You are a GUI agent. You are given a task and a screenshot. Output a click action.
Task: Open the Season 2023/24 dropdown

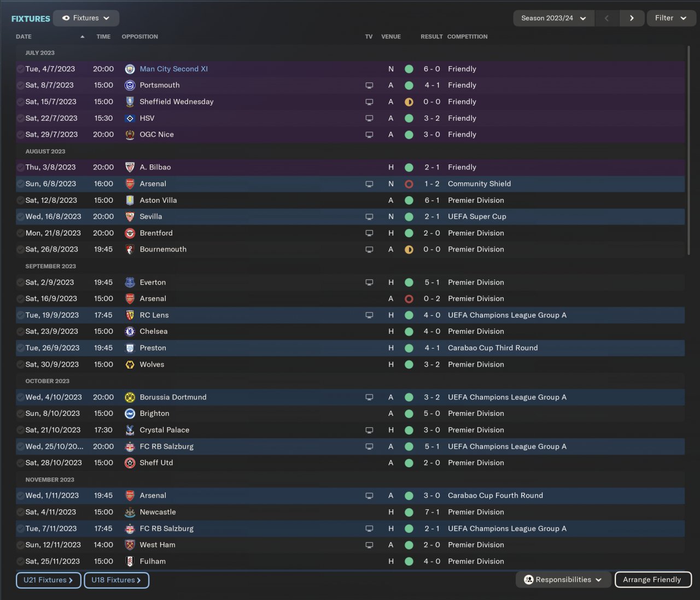[553, 18]
